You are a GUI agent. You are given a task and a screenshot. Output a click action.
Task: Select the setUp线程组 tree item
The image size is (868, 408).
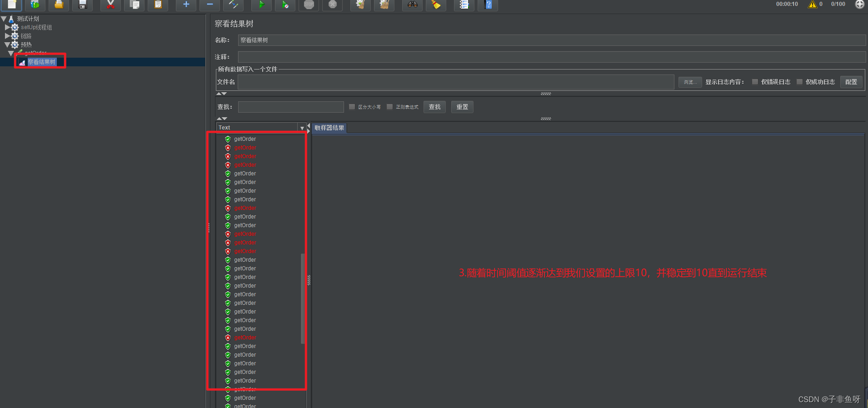pyautogui.click(x=36, y=27)
